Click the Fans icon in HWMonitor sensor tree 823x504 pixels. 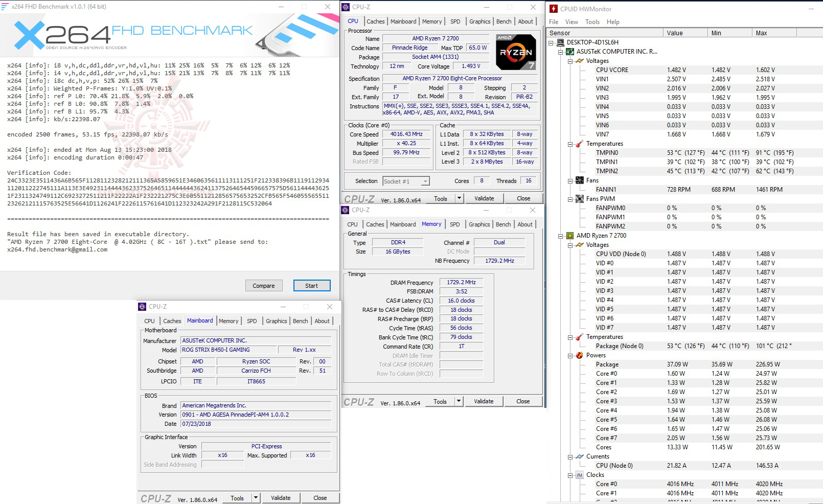[x=579, y=180]
